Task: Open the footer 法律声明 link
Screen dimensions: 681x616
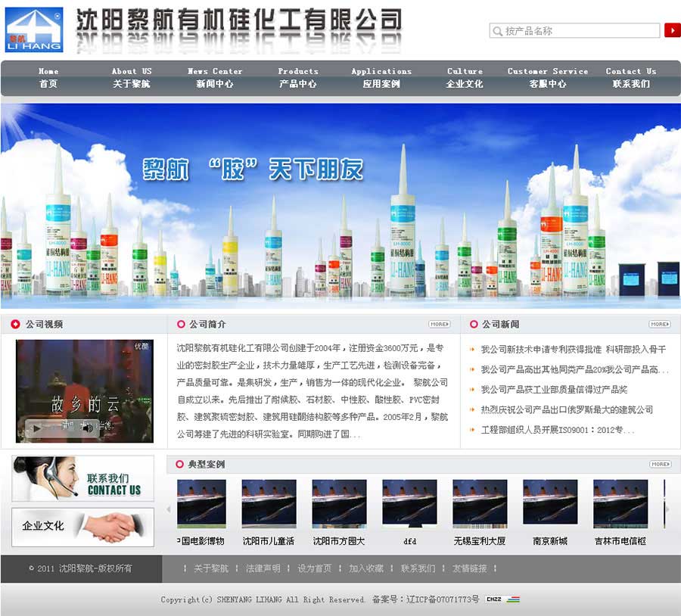Action: 263,568
